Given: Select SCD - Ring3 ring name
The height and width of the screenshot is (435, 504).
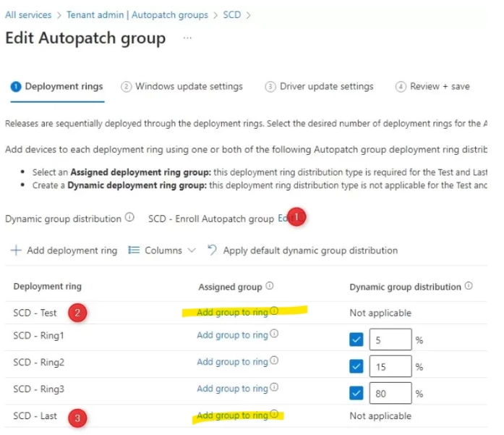Looking at the screenshot, I should point(38,389).
